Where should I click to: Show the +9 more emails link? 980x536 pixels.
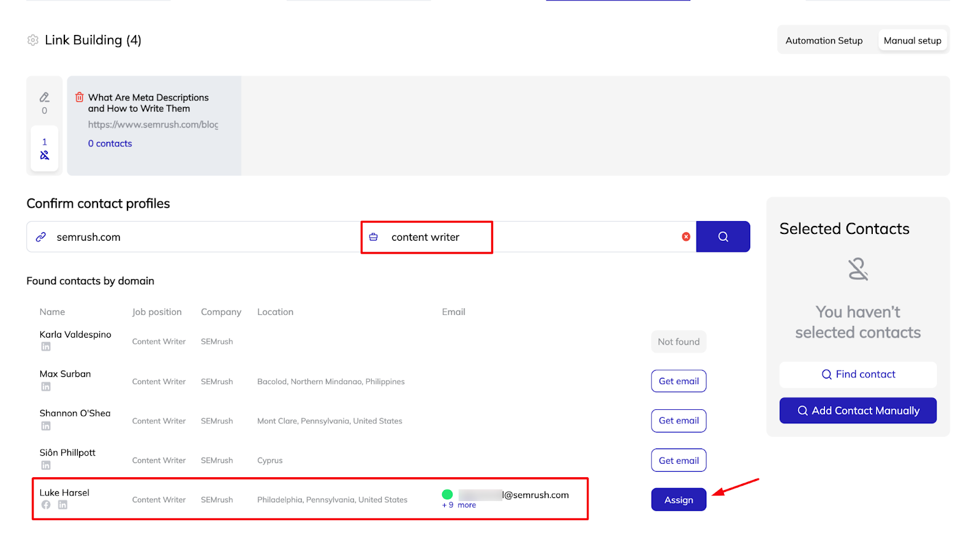[459, 505]
